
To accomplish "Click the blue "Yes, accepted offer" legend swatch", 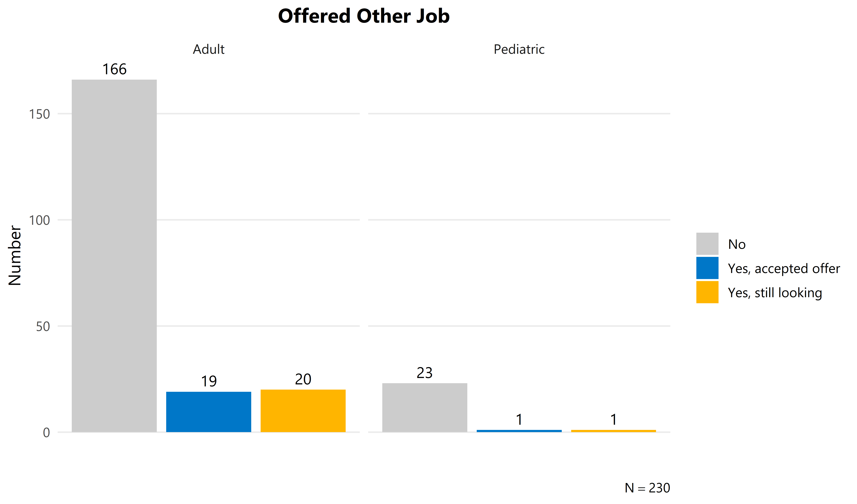I will pyautogui.click(x=707, y=268).
